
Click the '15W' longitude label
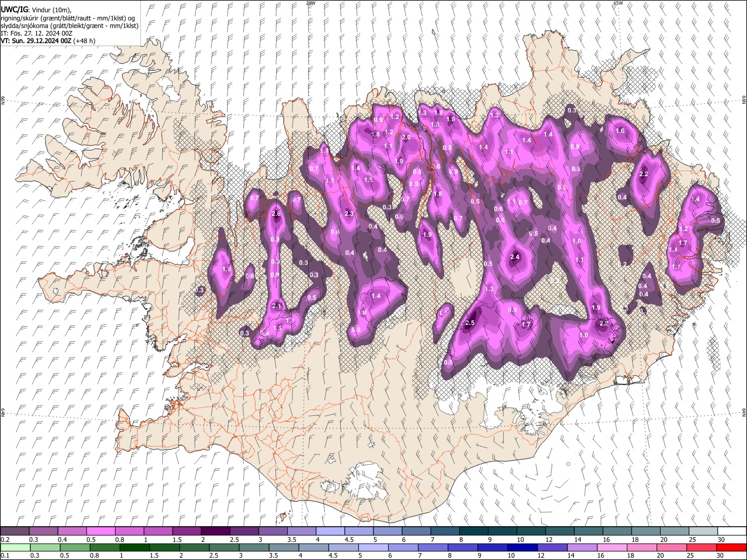pos(618,3)
